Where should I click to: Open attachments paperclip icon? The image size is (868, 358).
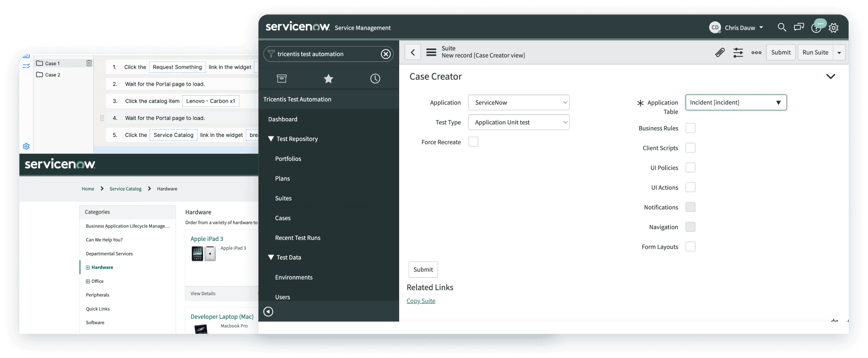pos(720,52)
